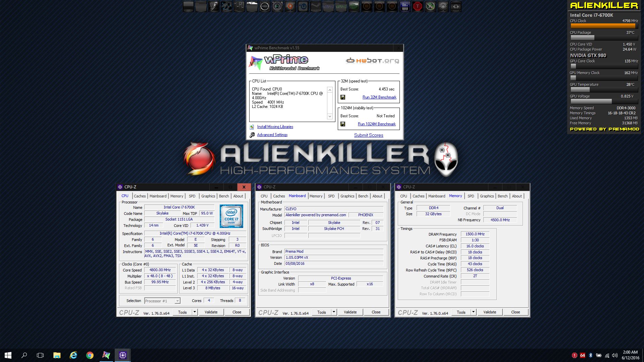This screenshot has width=644, height=362.
Task: Click the Install Missing Libraries link
Action: [275, 127]
